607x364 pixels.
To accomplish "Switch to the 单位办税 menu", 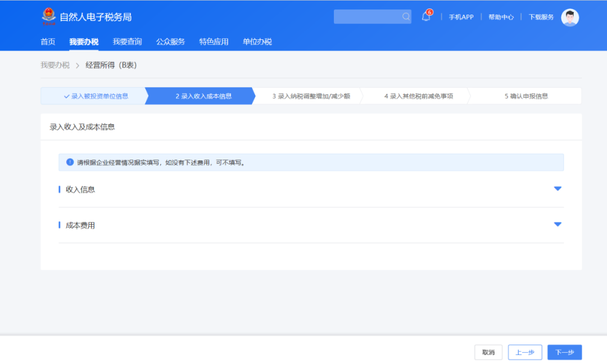I will tap(257, 41).
